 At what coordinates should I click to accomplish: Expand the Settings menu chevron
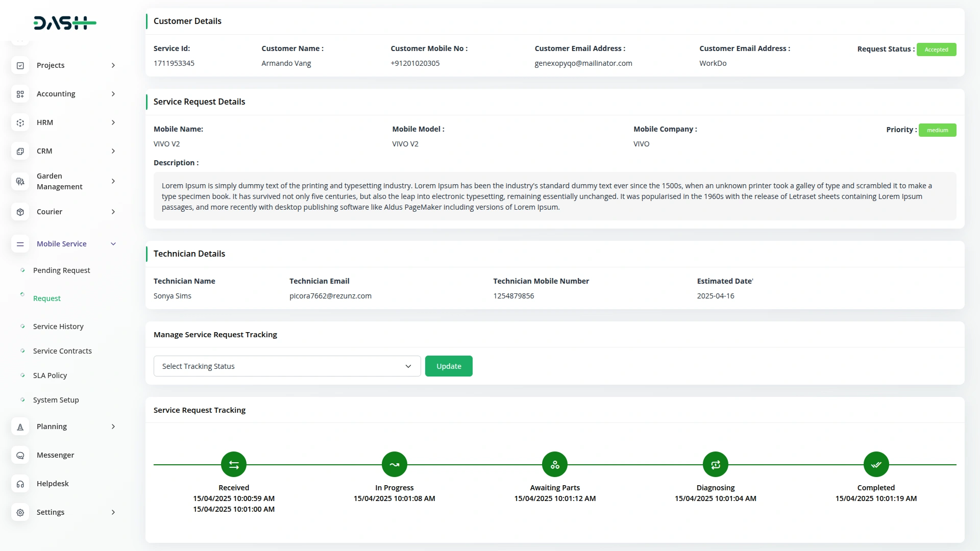click(x=113, y=512)
